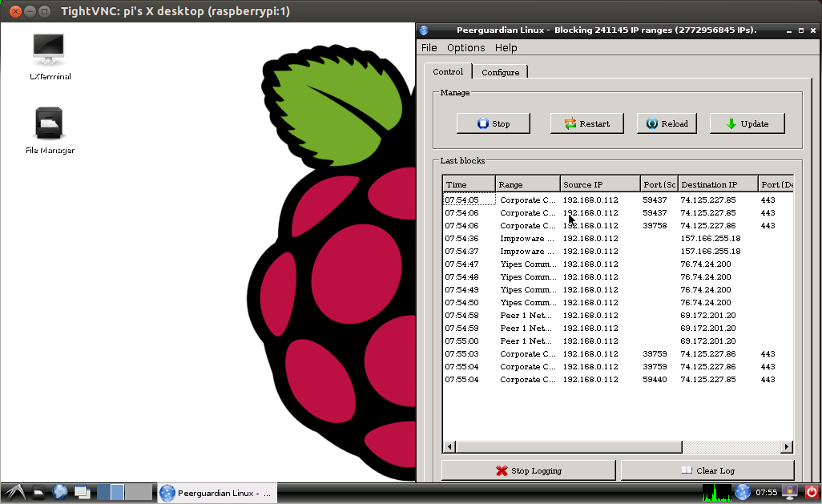The width and height of the screenshot is (822, 504).
Task: Stop the Peerguardian blocker daemon
Action: coord(494,123)
